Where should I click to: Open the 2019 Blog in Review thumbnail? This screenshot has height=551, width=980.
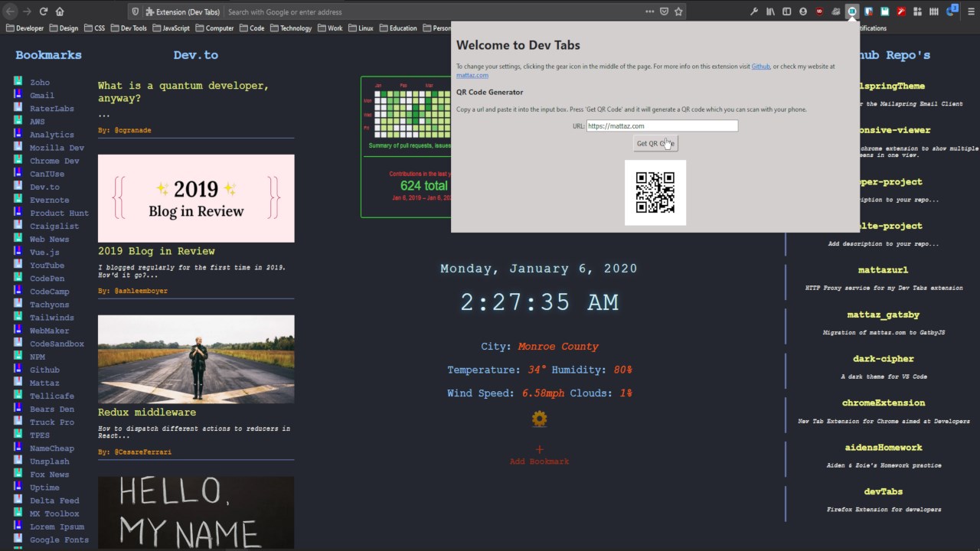(x=196, y=198)
